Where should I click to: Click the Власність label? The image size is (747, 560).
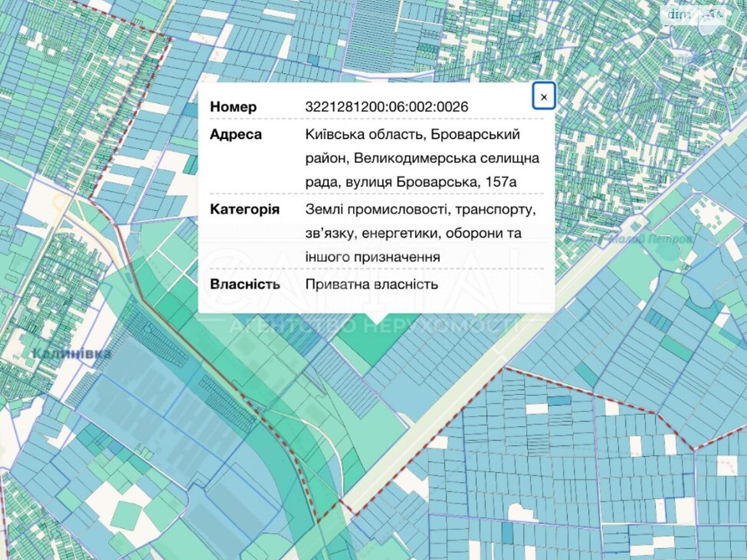pos(245,284)
